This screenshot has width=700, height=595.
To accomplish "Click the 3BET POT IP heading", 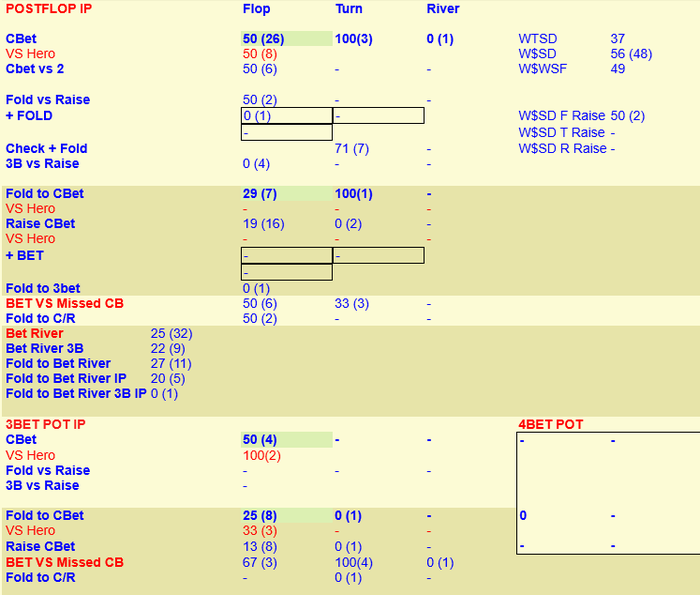I will coord(45,424).
